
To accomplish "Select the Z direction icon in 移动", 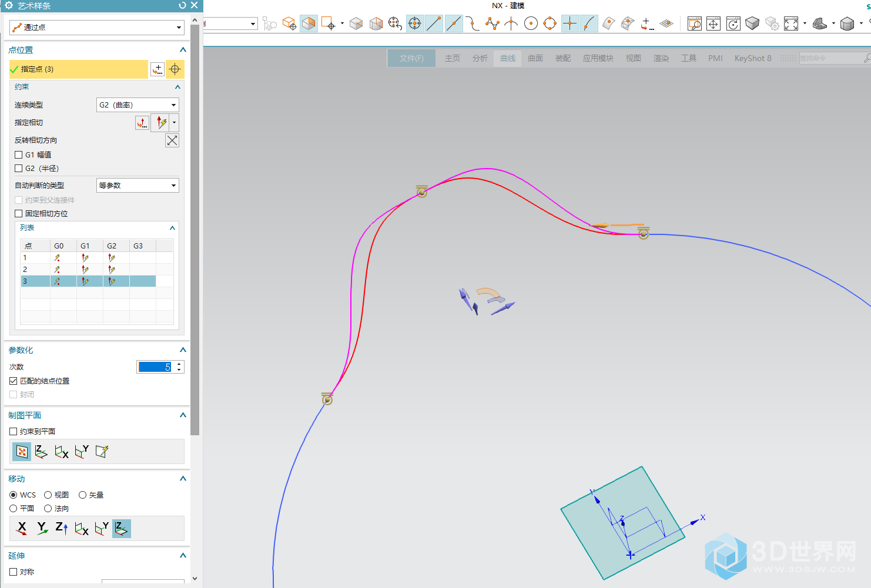I will coord(62,529).
